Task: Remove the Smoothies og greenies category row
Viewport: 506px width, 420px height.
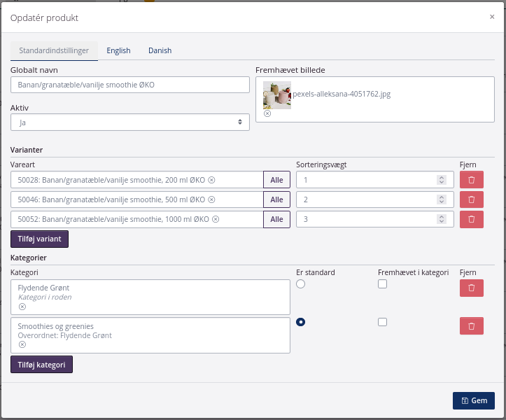Action: (471, 325)
